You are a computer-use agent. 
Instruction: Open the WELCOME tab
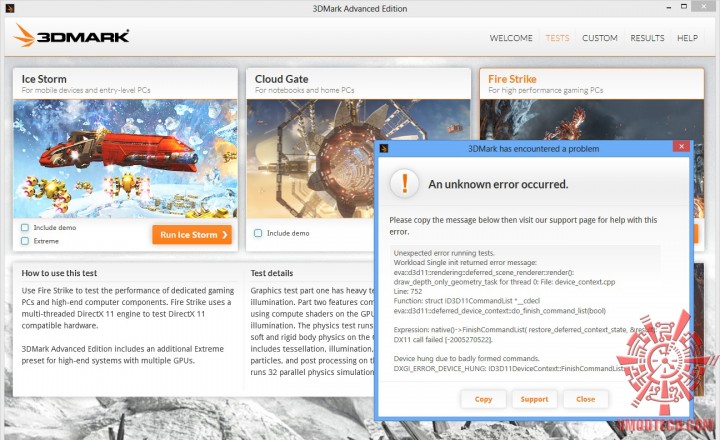click(511, 38)
